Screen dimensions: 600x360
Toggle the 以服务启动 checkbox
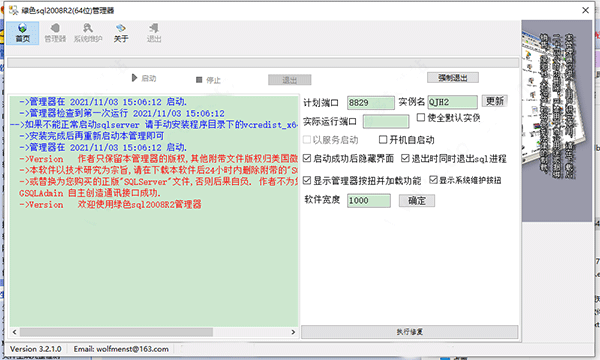[x=307, y=140]
